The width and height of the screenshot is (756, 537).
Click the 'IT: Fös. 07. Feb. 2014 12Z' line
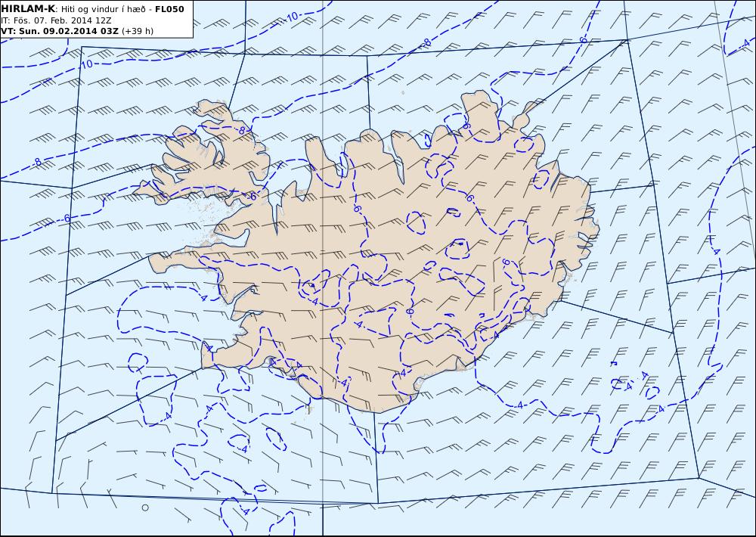57,20
